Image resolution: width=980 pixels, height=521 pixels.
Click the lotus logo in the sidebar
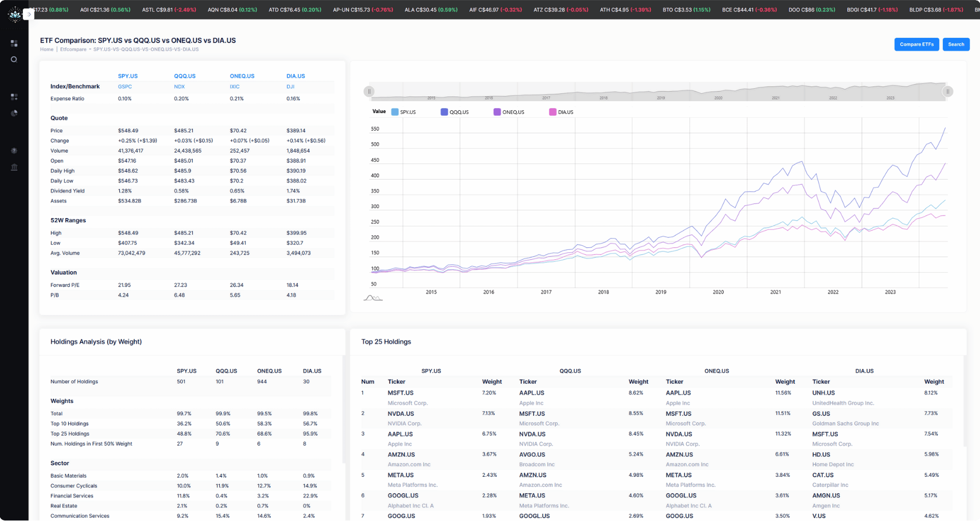15,14
